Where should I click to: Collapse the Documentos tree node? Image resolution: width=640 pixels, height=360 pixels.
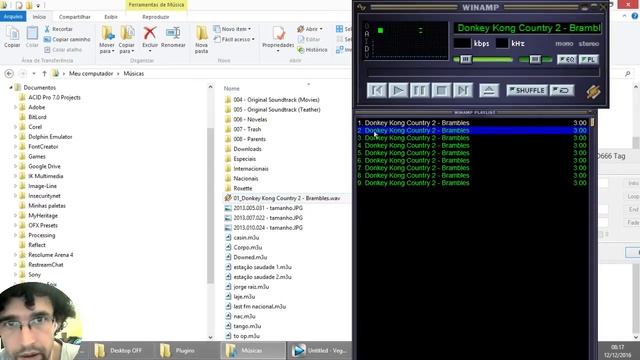point(11,87)
